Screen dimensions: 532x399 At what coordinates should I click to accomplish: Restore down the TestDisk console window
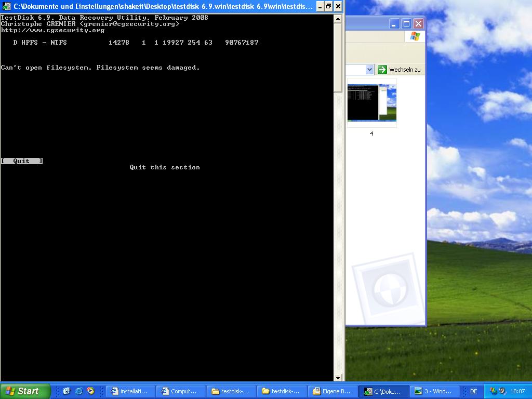tap(328, 6)
